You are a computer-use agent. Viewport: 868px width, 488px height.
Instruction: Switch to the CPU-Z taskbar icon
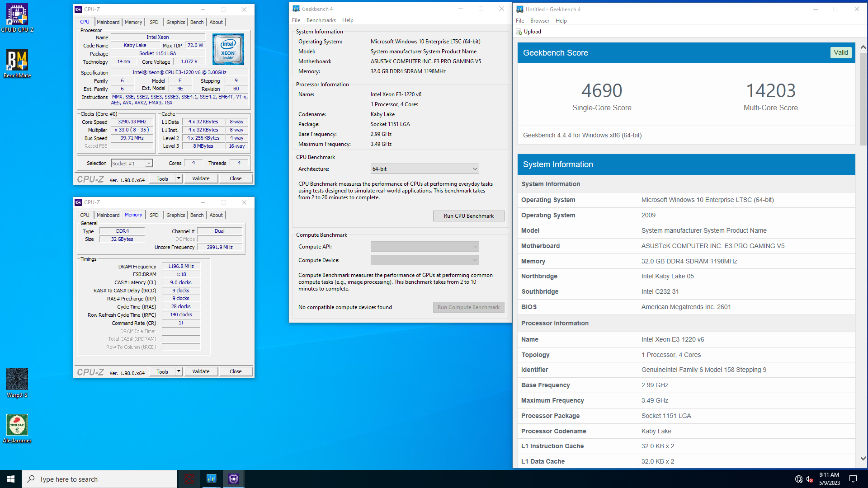tap(233, 479)
